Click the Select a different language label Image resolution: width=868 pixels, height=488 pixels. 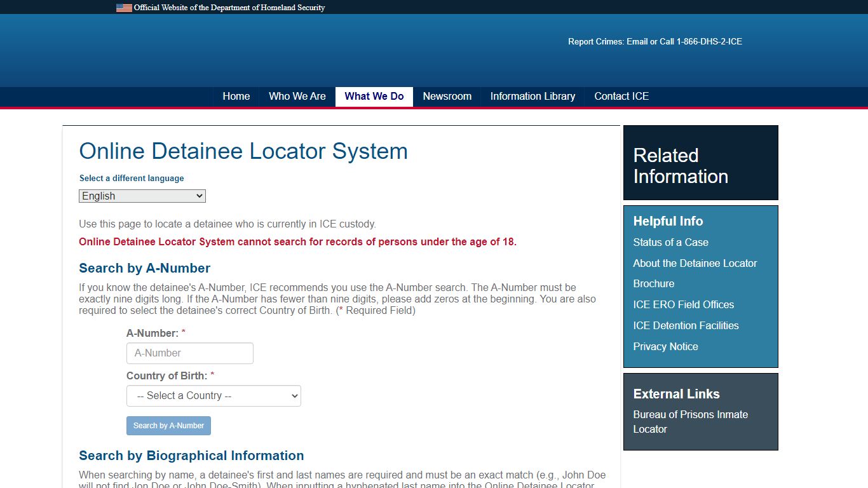(132, 179)
